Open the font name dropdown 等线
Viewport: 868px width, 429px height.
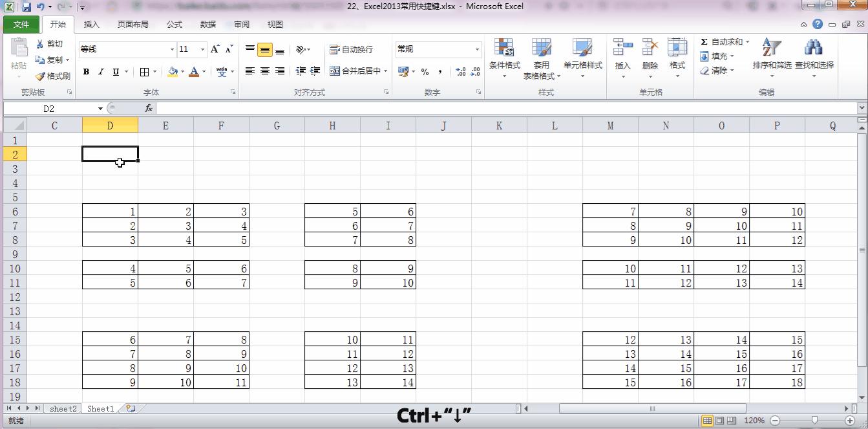(172, 49)
